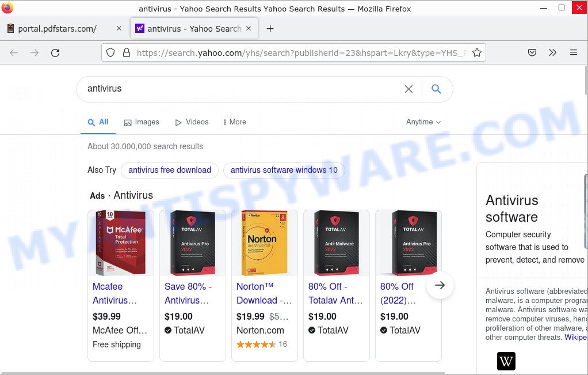
Task: Click the $19.99 Norton price
Action: click(250, 316)
